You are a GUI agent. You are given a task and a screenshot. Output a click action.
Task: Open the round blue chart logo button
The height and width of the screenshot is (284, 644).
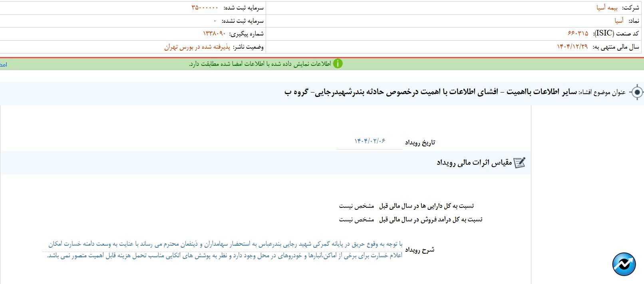coord(624,264)
